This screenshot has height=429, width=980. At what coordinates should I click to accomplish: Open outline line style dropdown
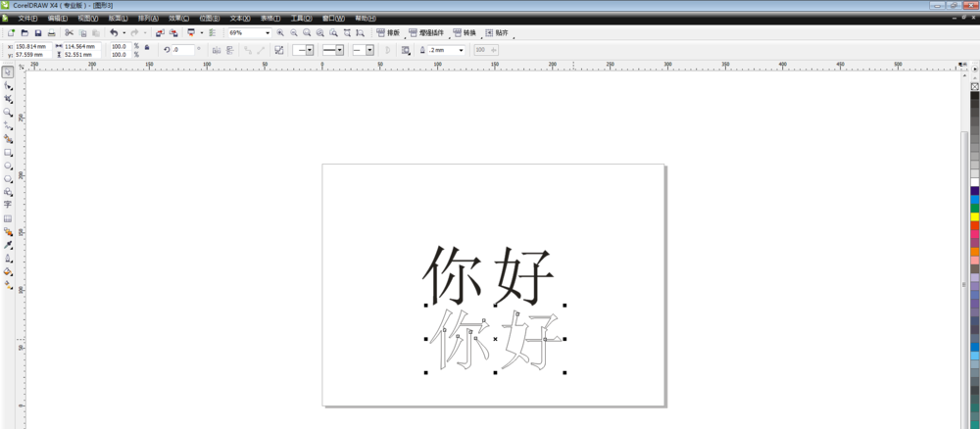(339, 50)
